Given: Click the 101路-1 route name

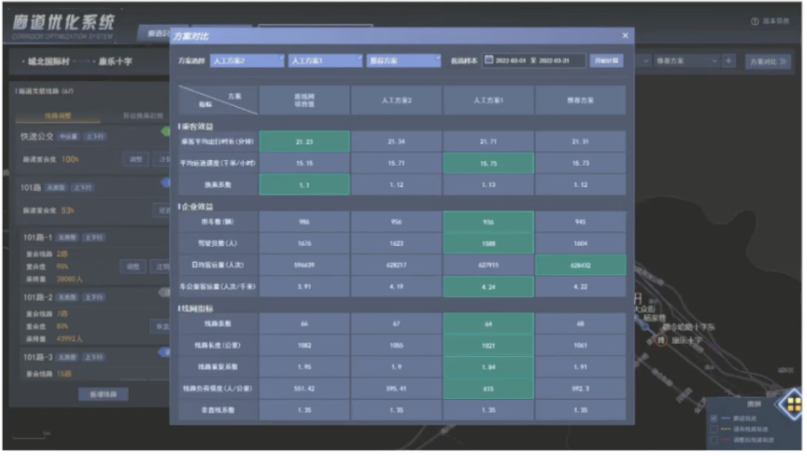Looking at the screenshot, I should pyautogui.click(x=38, y=237).
